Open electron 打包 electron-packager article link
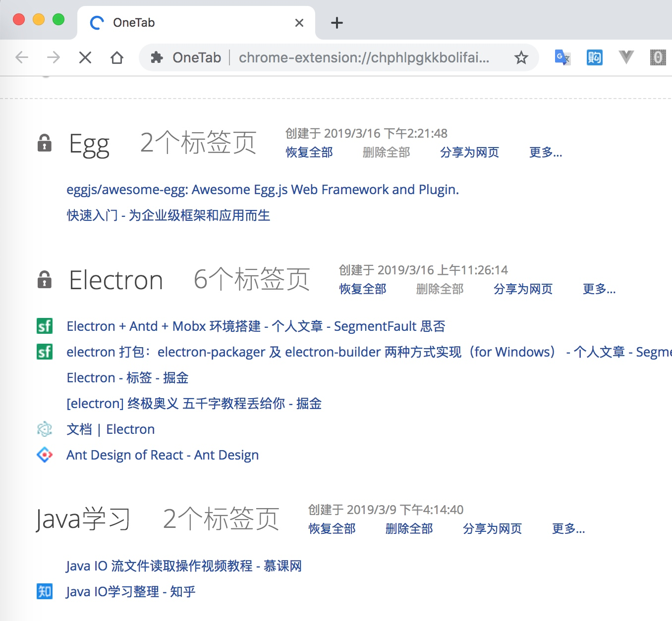672x621 pixels. [369, 352]
